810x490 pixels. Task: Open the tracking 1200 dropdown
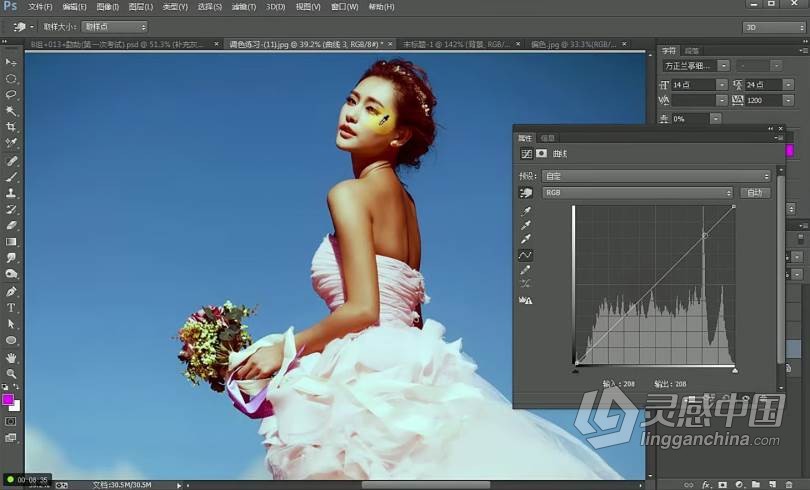(788, 100)
